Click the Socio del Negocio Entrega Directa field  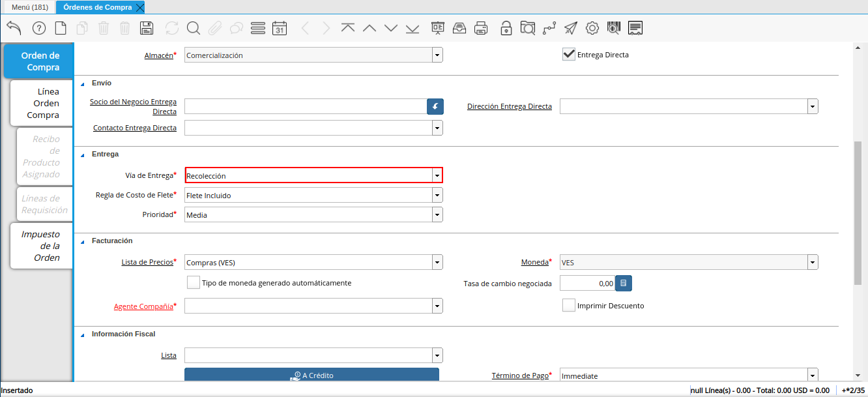[x=305, y=106]
